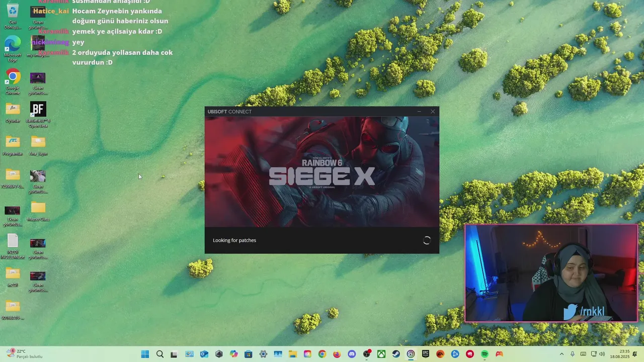Open the Oyunlar folder on the desktop
This screenshot has height=362, width=644.
[13, 113]
